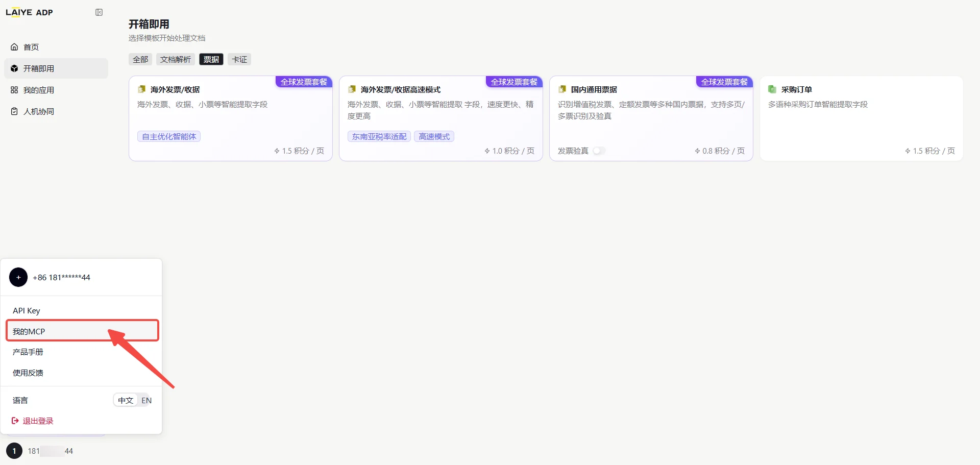Click the 高速模式 tag
980x465 pixels.
[x=434, y=136]
